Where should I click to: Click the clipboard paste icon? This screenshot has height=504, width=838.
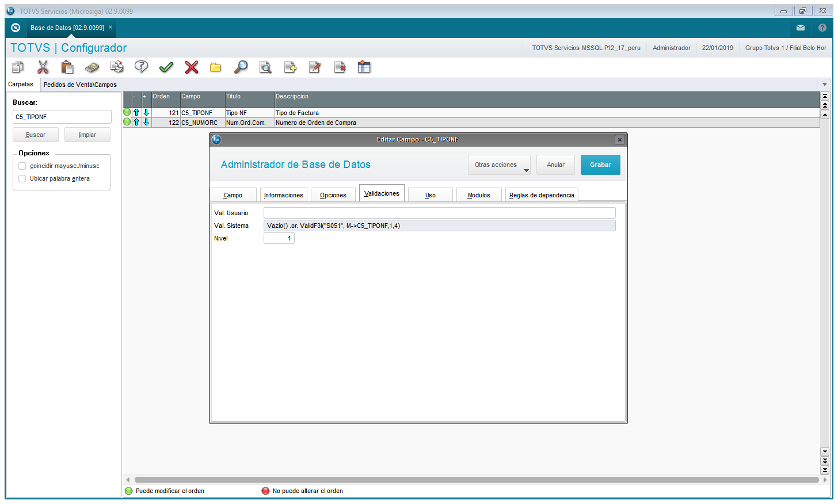[x=67, y=67]
